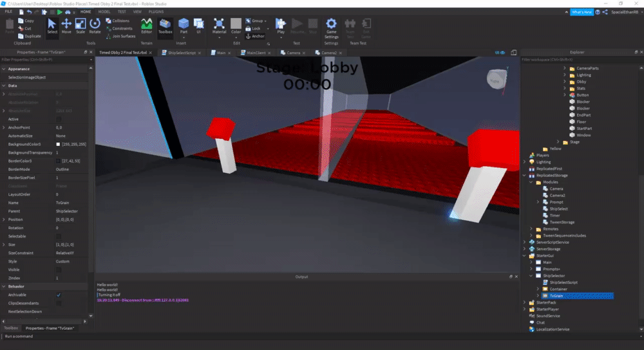Collapse the Data property section
The image size is (644, 350).
pos(4,86)
